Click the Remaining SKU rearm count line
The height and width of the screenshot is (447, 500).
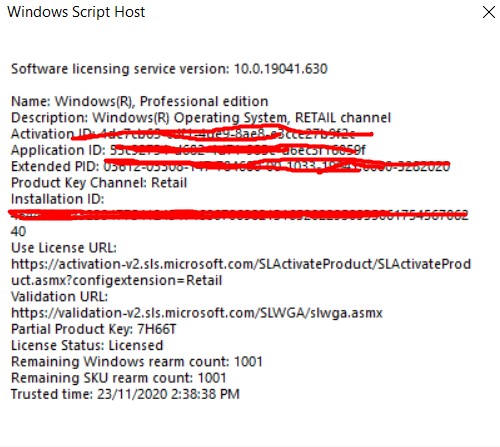click(119, 378)
